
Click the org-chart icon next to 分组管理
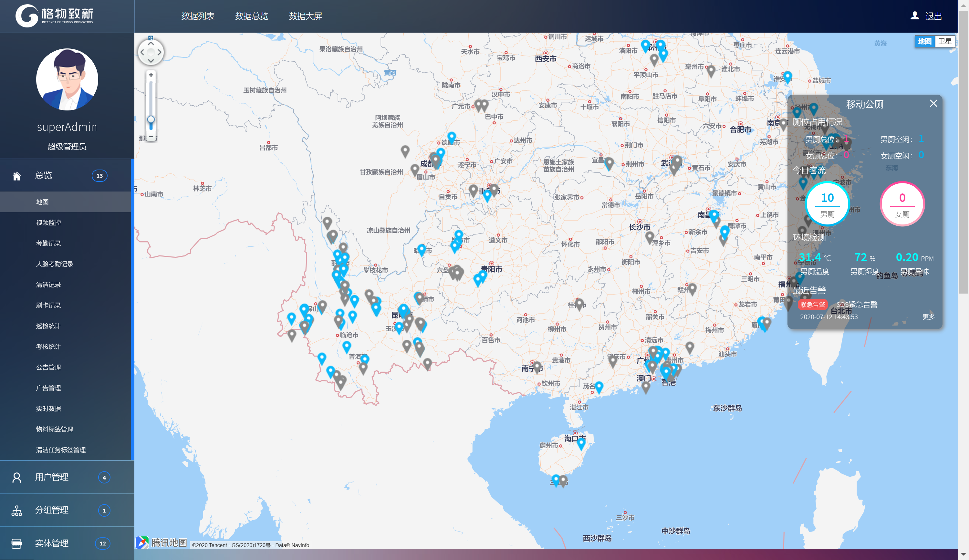point(16,510)
